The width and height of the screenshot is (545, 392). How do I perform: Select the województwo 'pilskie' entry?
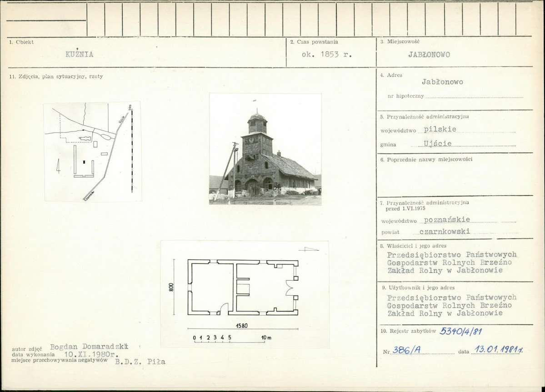click(440, 129)
